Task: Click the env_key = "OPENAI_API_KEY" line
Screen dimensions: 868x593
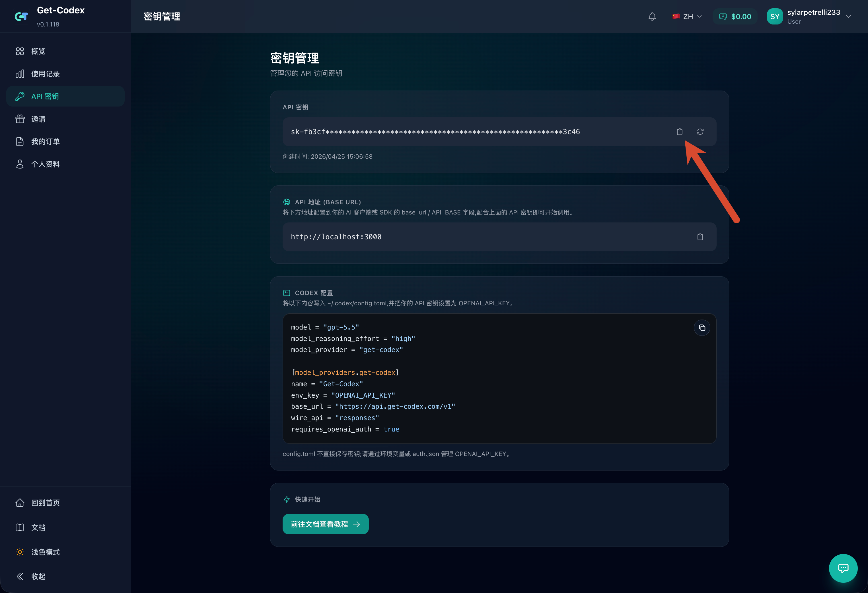Action: (343, 395)
